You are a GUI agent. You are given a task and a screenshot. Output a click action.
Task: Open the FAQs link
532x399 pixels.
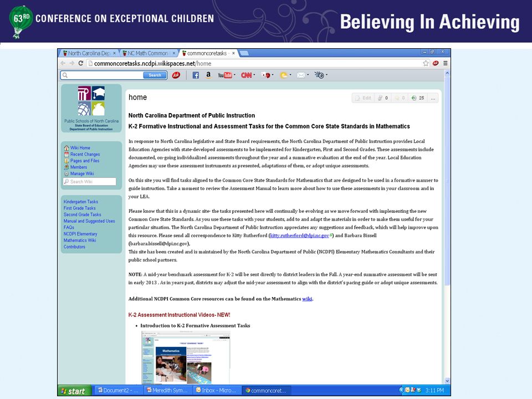(x=69, y=227)
